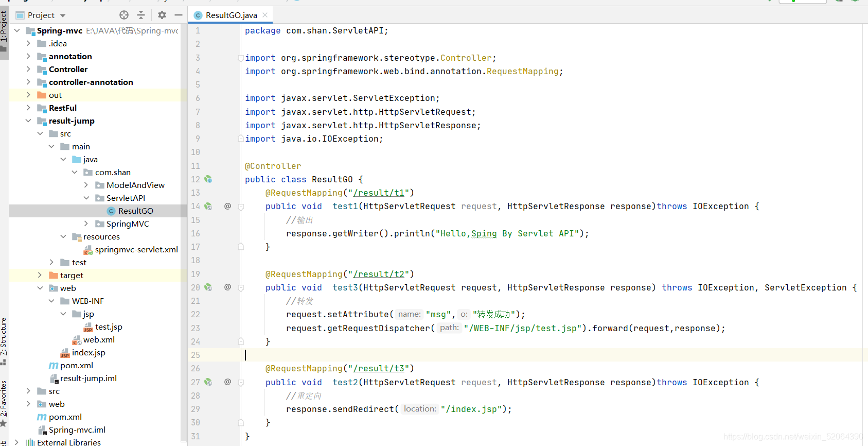
Task: Open the Z: Structure side tool tab
Action: 4,341
